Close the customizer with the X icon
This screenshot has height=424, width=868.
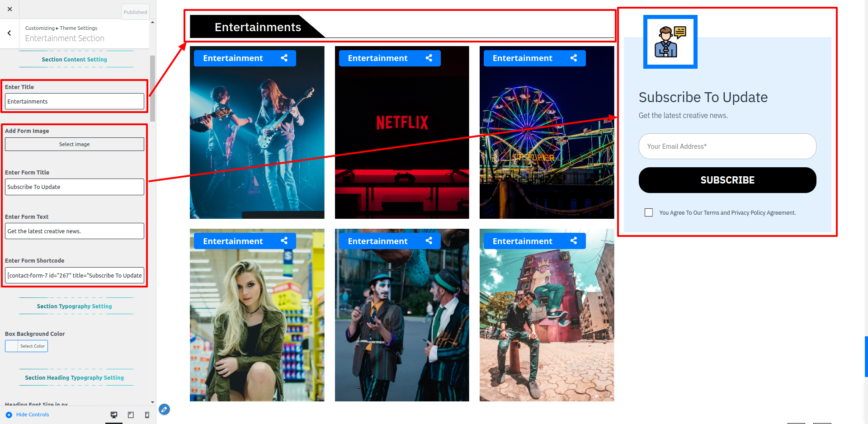click(x=9, y=9)
